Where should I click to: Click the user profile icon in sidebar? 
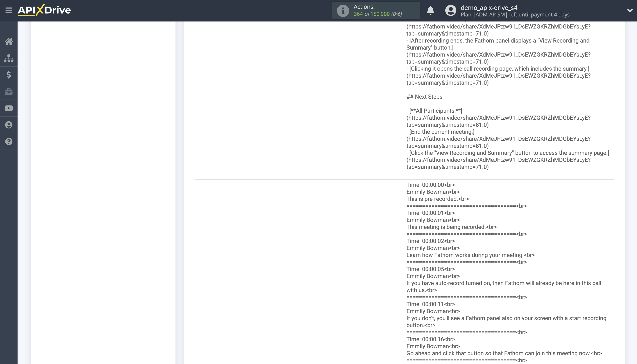(9, 125)
